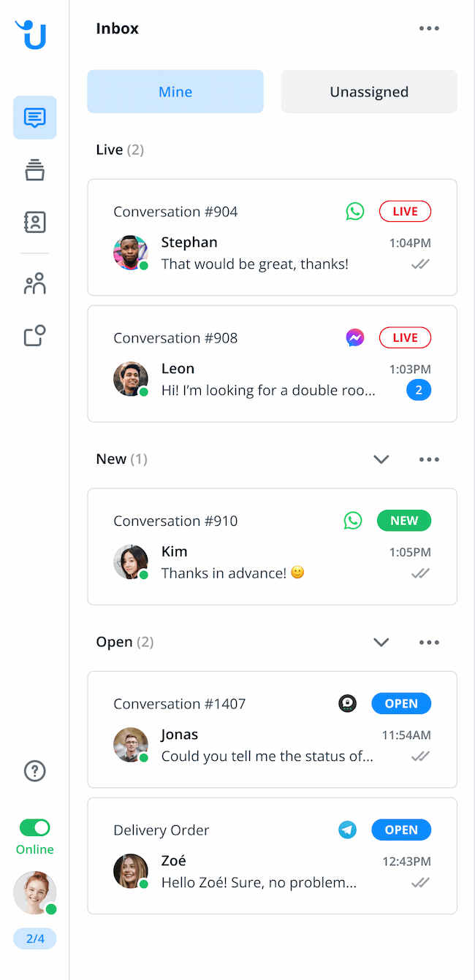This screenshot has width=475, height=980.
Task: Click the Messenger icon on Conversation #908
Action: tap(355, 338)
